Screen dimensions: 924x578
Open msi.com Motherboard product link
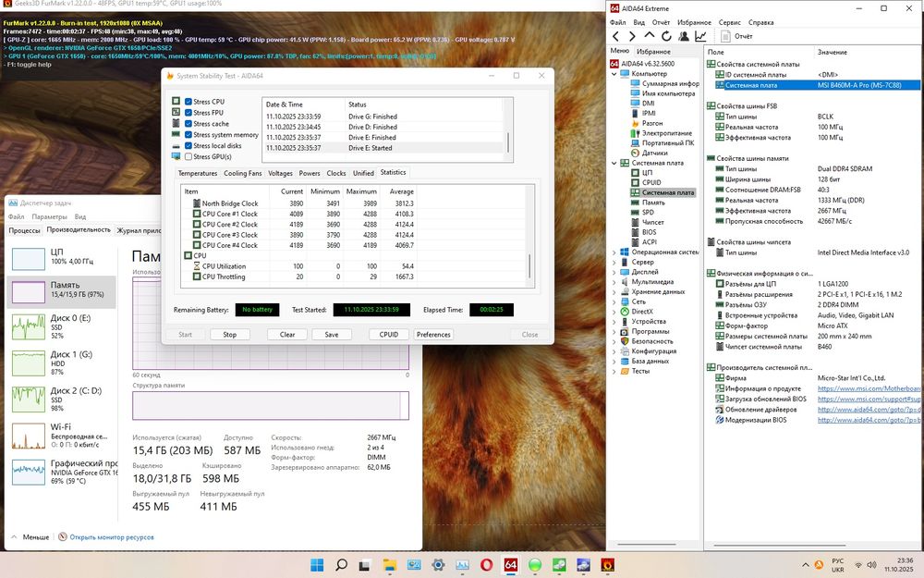click(868, 388)
